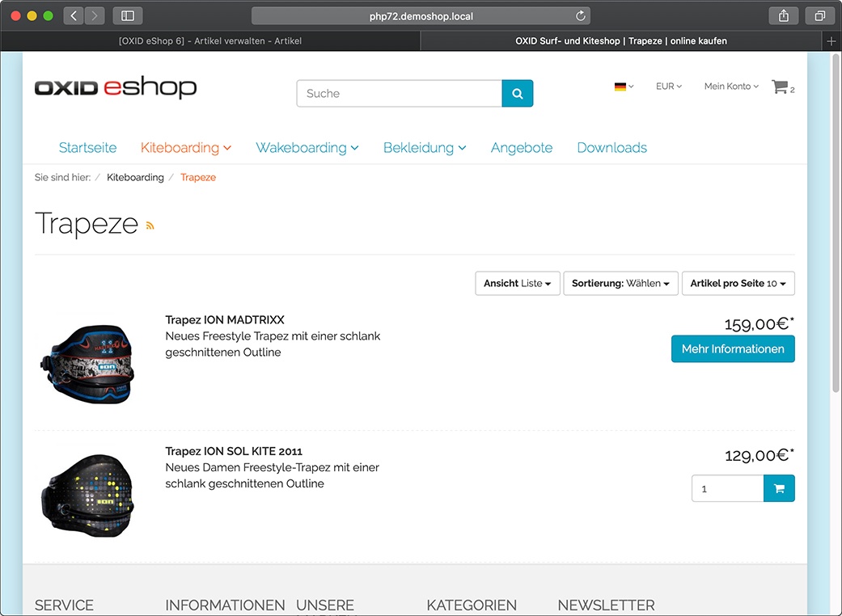Screen dimensions: 842x616
Task: Go back with the browser arrow
Action: 74,16
